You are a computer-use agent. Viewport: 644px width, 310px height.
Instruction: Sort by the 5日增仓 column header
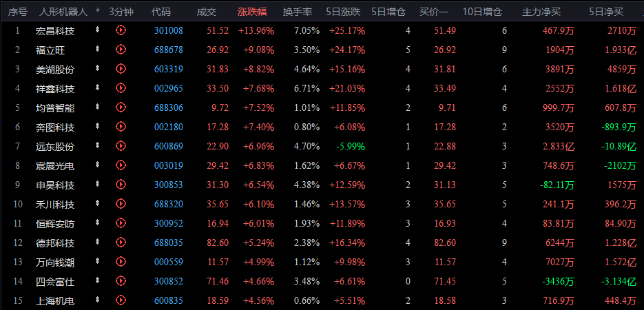tap(388, 12)
